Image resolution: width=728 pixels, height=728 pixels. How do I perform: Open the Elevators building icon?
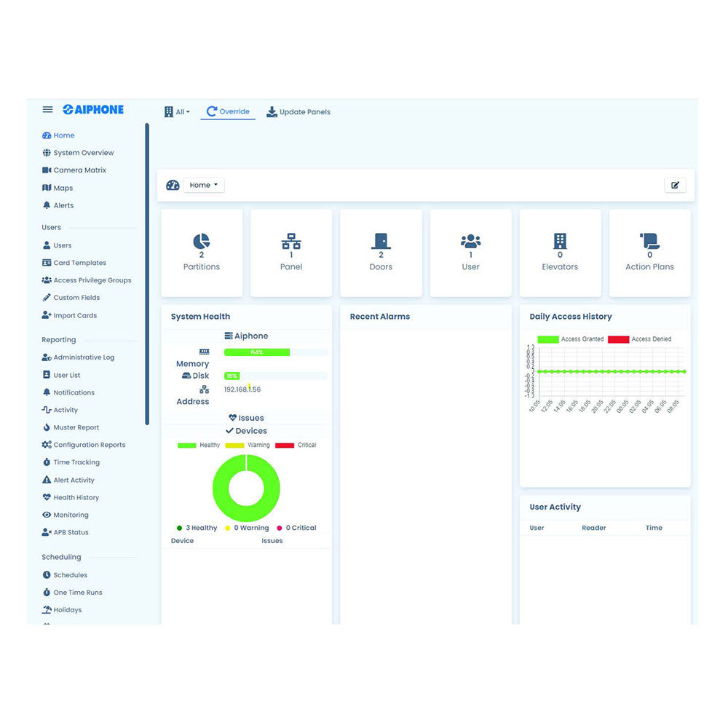click(x=560, y=241)
